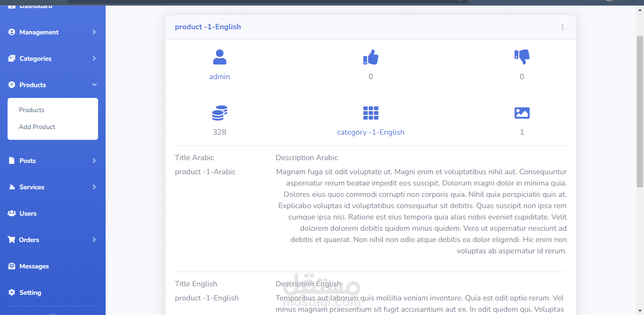This screenshot has width=644, height=315.
Task: Click the dislikes count of 0
Action: pyautogui.click(x=522, y=77)
